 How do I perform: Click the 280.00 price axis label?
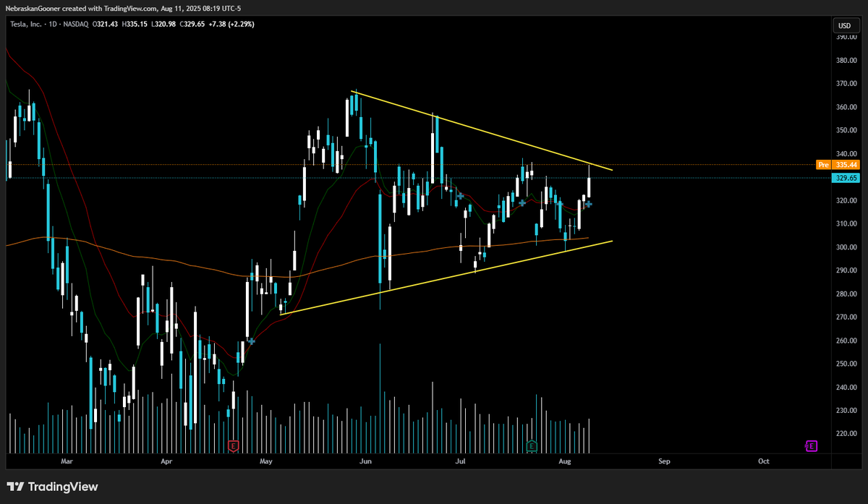click(846, 294)
